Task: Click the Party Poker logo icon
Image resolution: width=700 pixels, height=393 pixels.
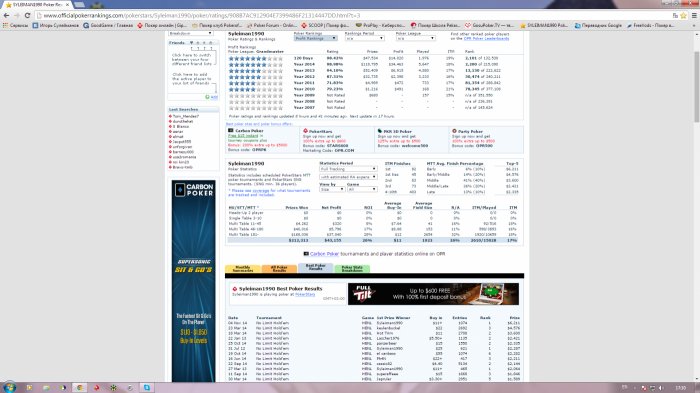Action: pyautogui.click(x=454, y=131)
